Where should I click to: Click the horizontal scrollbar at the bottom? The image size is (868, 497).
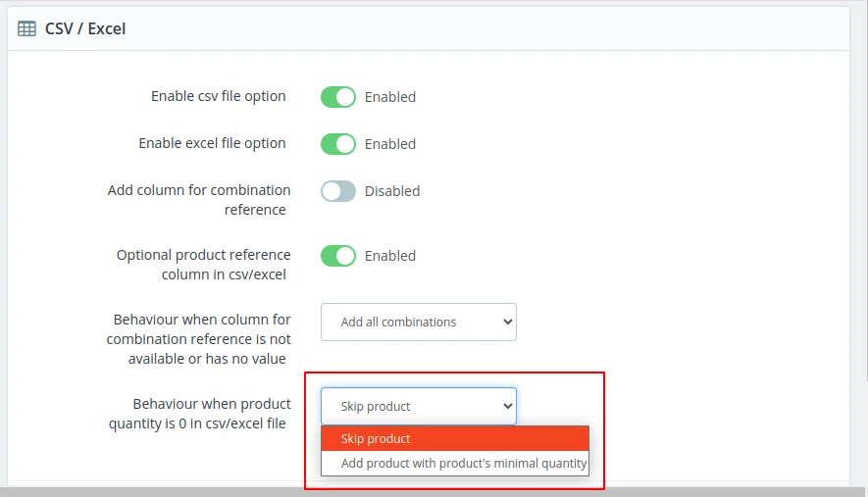432,491
